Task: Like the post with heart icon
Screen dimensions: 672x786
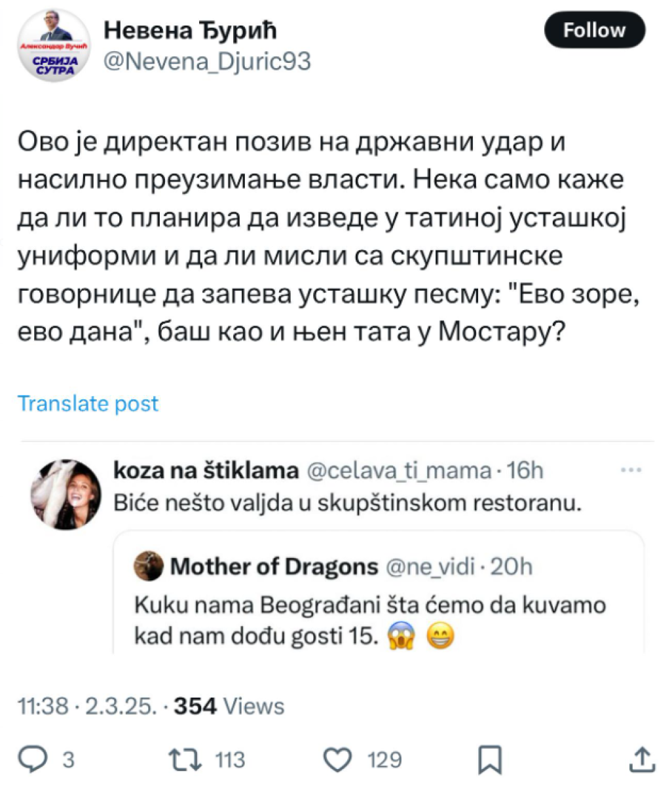Action: (x=338, y=759)
